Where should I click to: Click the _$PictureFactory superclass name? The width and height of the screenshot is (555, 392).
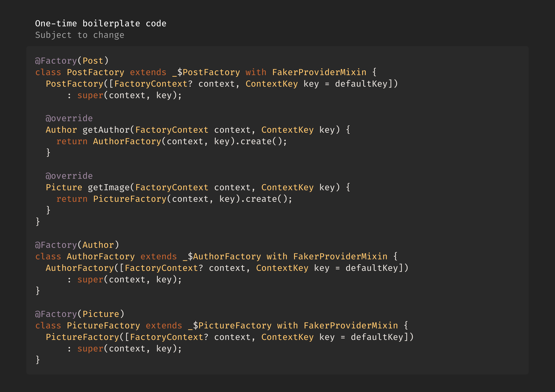click(x=230, y=326)
